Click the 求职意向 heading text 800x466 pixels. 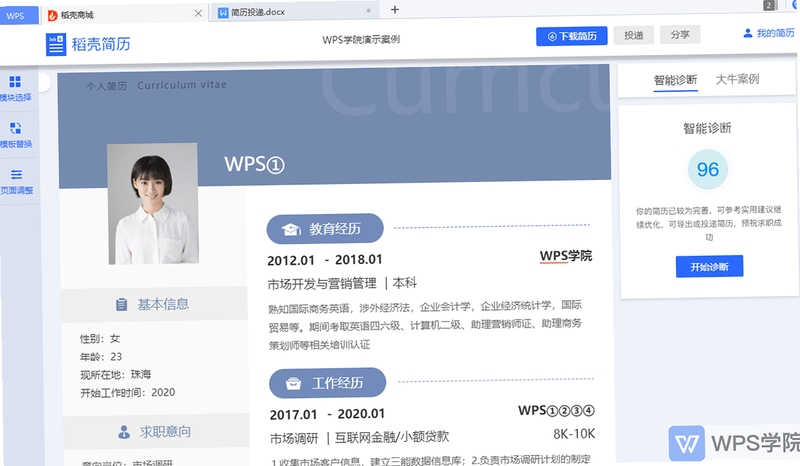pos(165,431)
